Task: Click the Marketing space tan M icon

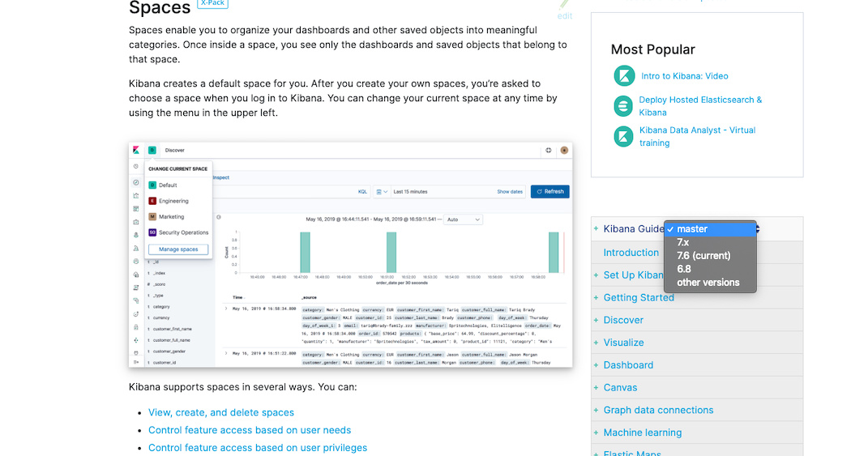Action: [152, 216]
